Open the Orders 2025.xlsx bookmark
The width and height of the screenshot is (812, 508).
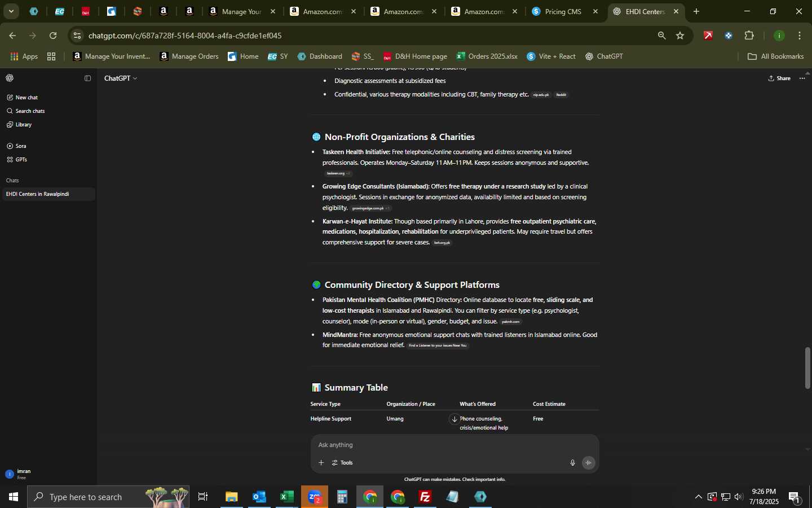point(487,56)
